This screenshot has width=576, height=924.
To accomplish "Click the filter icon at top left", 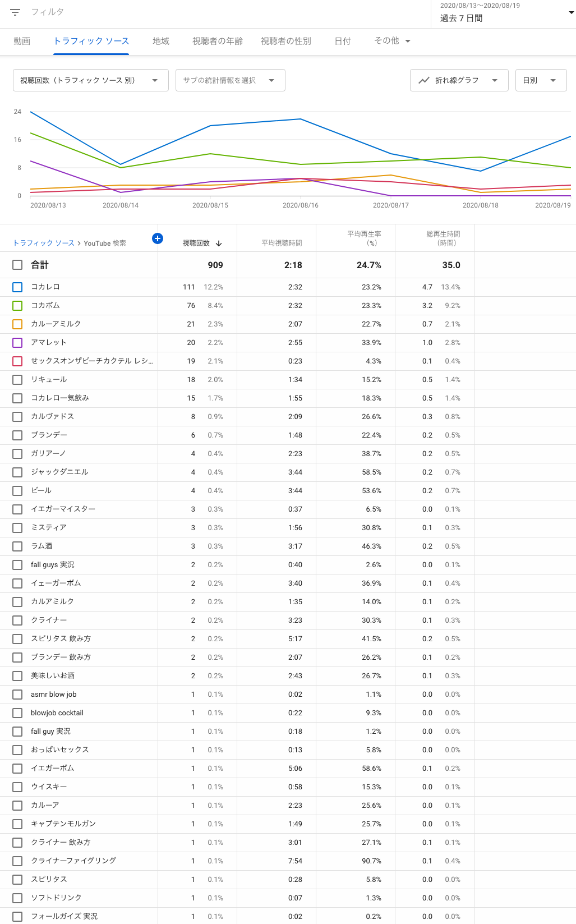I will point(15,12).
